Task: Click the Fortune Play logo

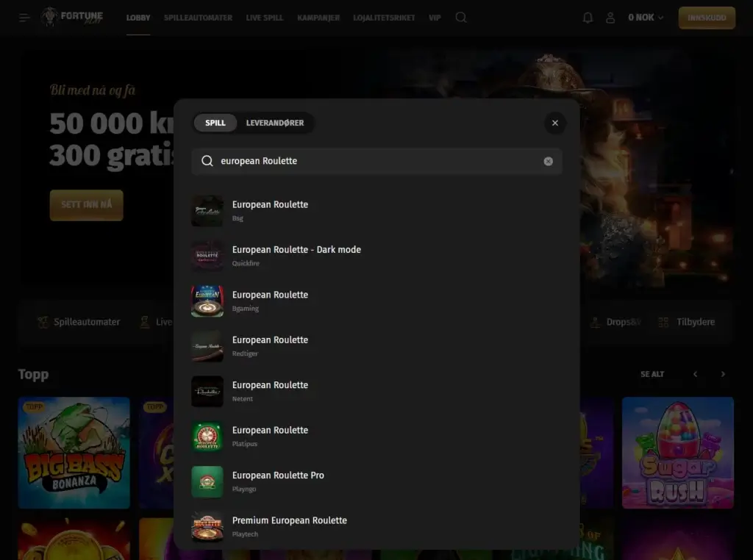Action: pos(72,18)
